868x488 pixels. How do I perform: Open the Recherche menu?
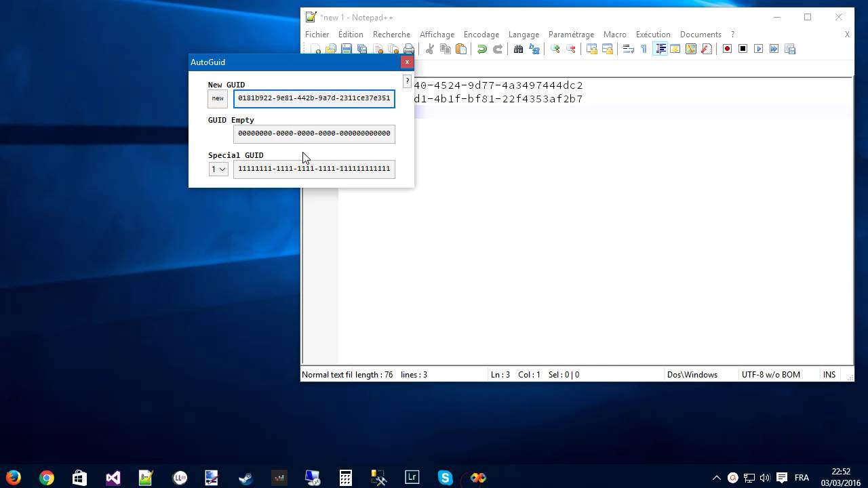point(391,35)
